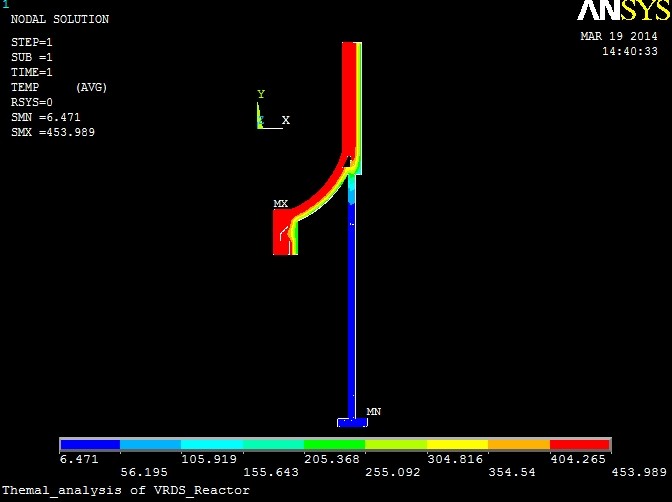Click the NODAL SOLUTION heading text
Image resolution: width=672 pixels, height=502 pixels.
point(59,20)
